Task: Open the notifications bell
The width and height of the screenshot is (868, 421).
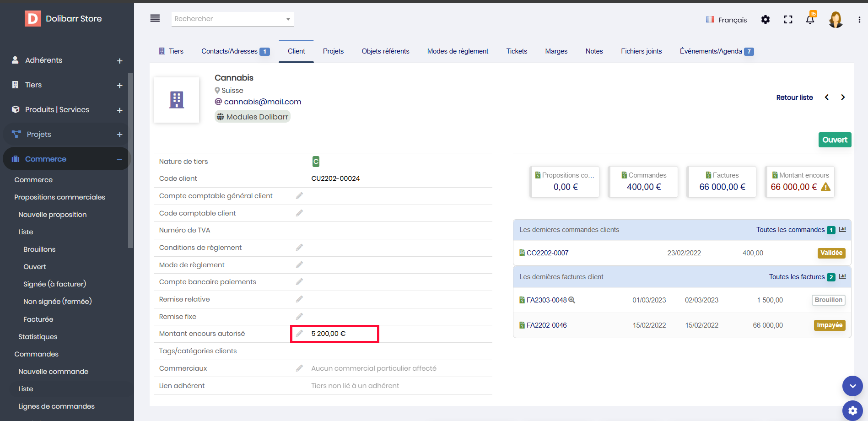Action: click(810, 20)
